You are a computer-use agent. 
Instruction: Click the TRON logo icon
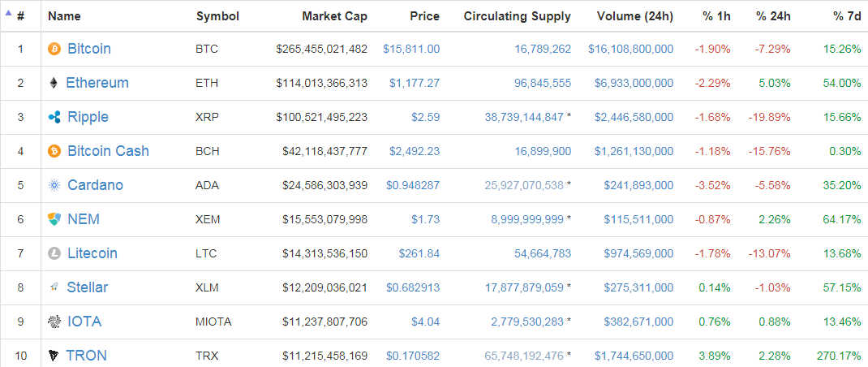[54, 356]
